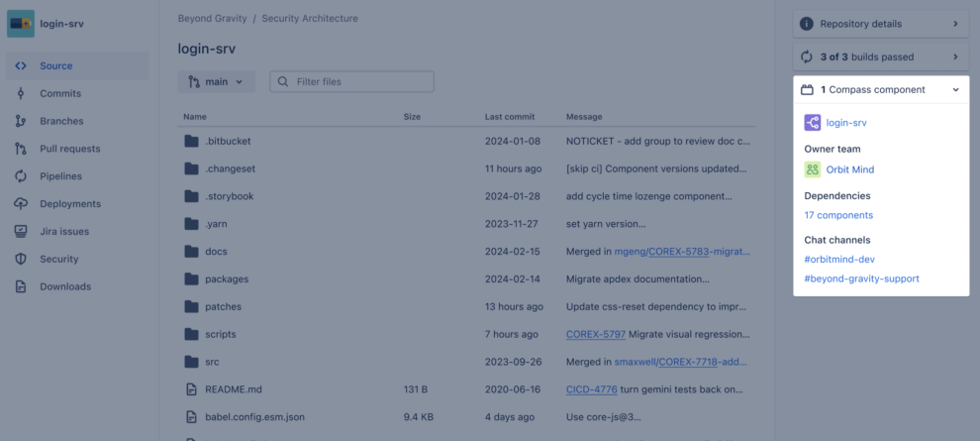The width and height of the screenshot is (980, 441).
Task: Click the Branches sidebar icon
Action: [x=21, y=121]
